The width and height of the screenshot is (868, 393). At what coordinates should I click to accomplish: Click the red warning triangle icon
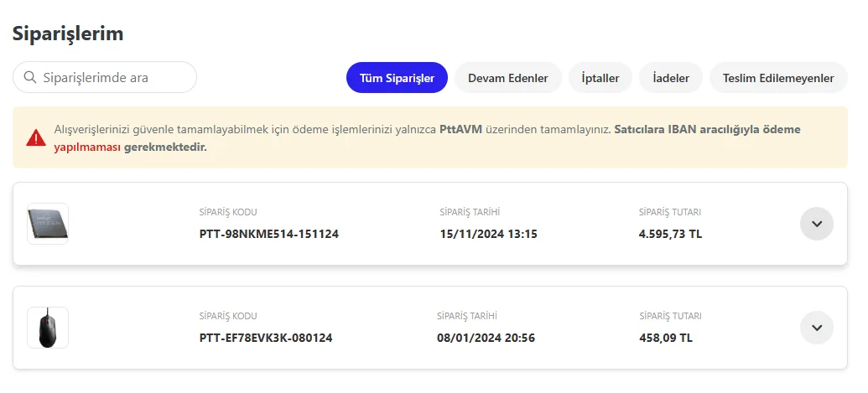pyautogui.click(x=36, y=137)
